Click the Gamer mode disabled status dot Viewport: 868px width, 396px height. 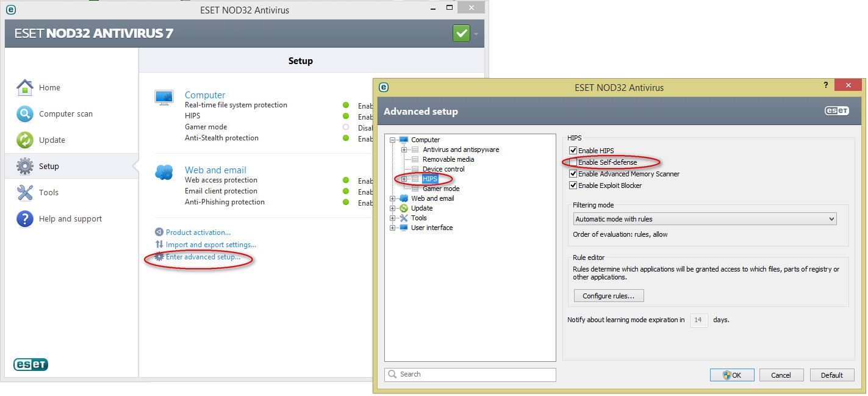pos(346,127)
